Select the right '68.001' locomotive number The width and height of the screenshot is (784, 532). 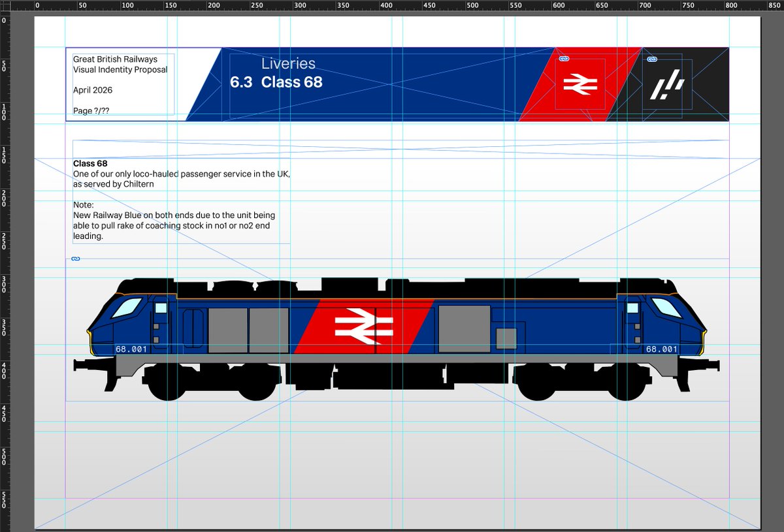pyautogui.click(x=661, y=349)
